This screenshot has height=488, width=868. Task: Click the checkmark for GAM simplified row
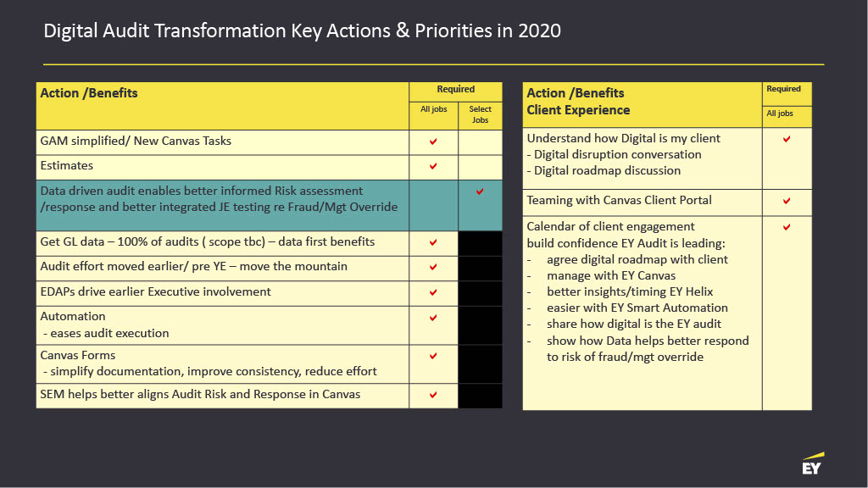(x=433, y=141)
